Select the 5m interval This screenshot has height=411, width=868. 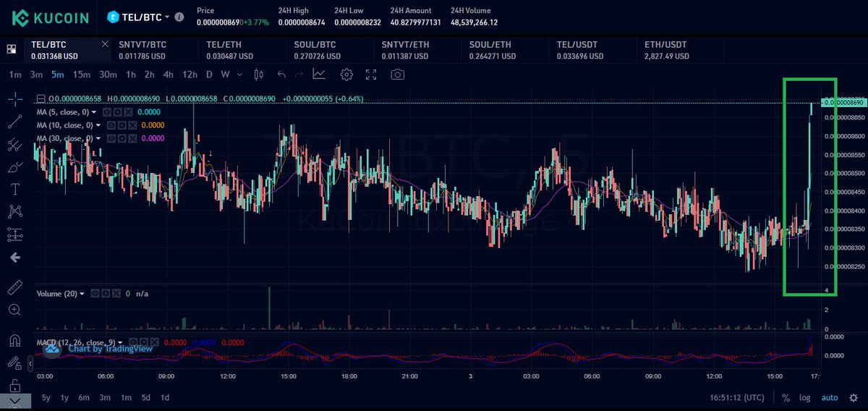click(x=57, y=74)
